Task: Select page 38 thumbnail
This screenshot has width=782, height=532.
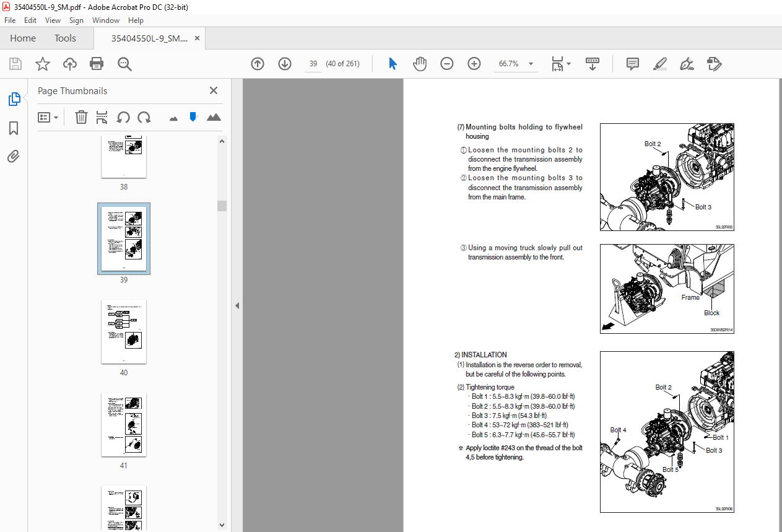Action: (x=124, y=157)
